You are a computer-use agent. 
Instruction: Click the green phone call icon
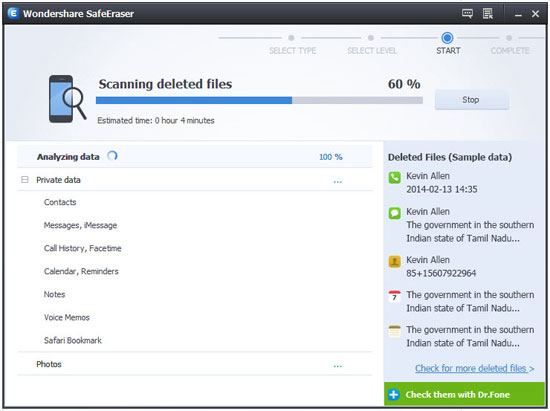tap(395, 177)
